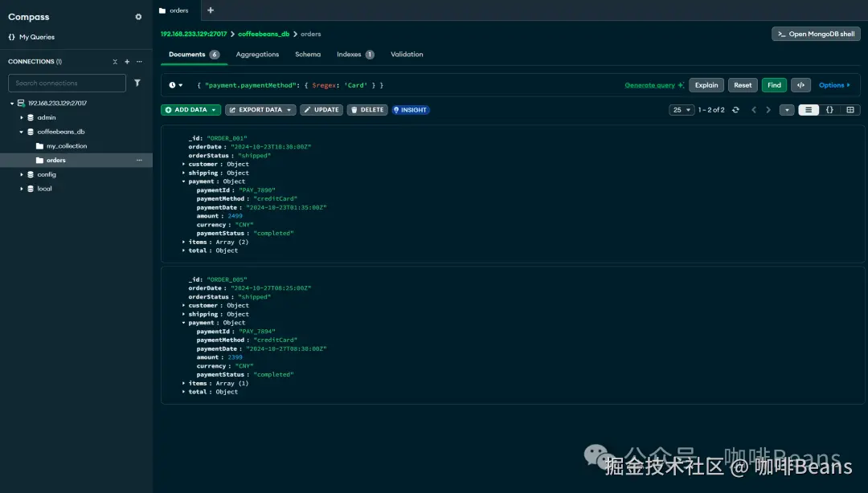Switch to the Validation tab

(407, 55)
